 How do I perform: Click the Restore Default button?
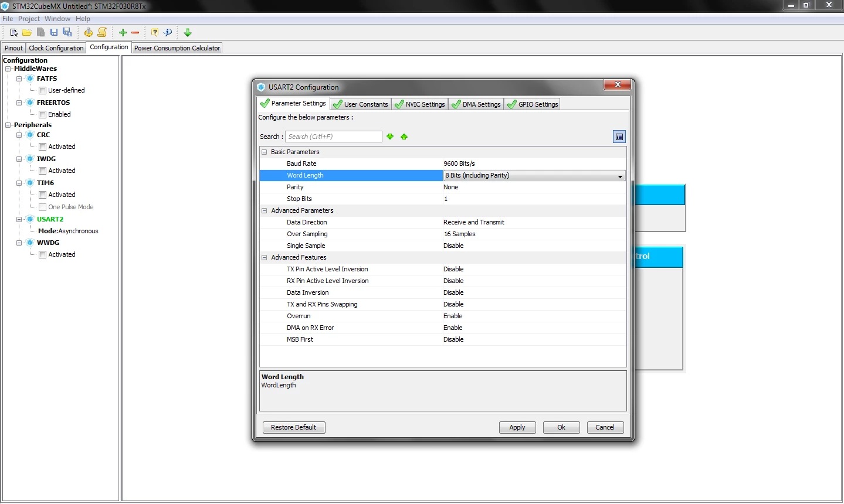coord(294,427)
